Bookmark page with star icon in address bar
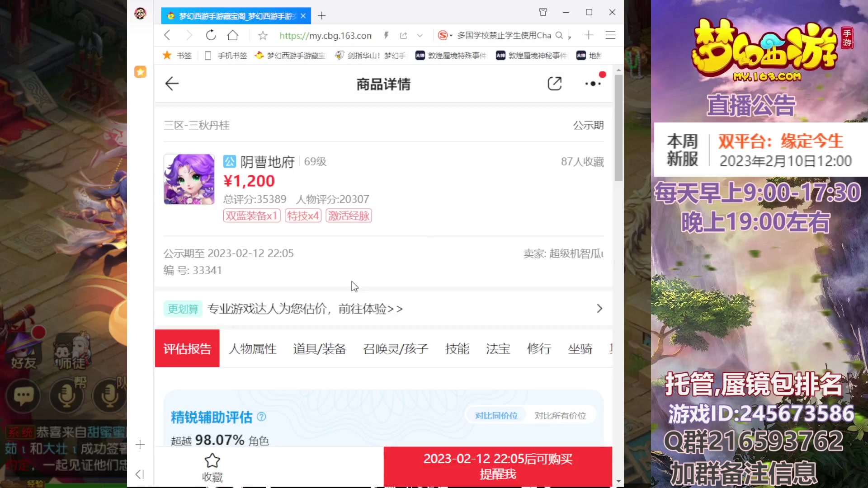868x488 pixels. click(263, 35)
